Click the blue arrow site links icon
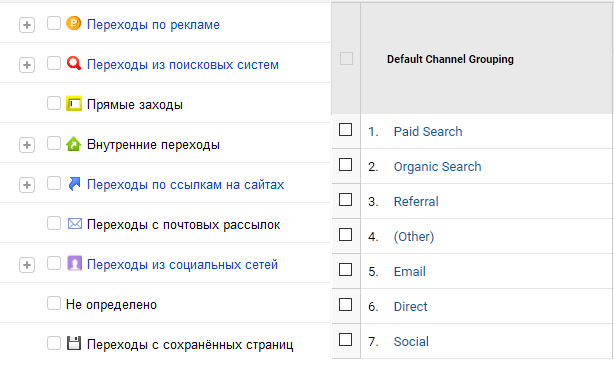The width and height of the screenshot is (614, 369). pyautogui.click(x=74, y=184)
